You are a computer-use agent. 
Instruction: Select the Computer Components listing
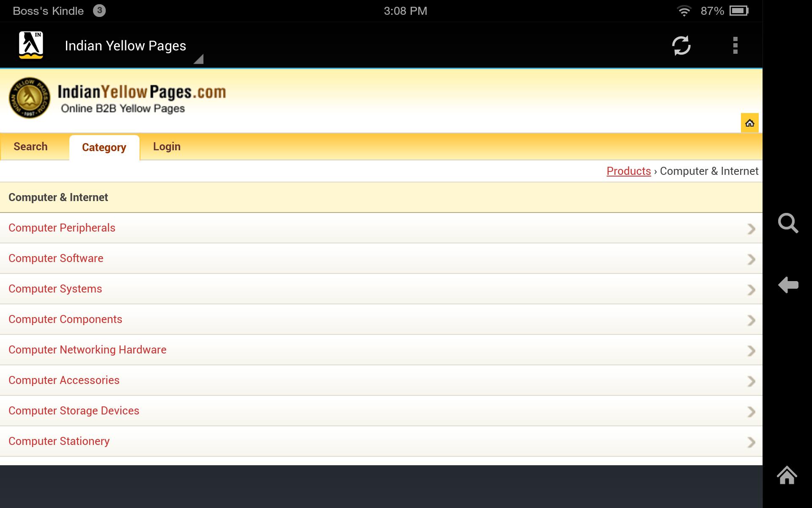[x=66, y=319]
